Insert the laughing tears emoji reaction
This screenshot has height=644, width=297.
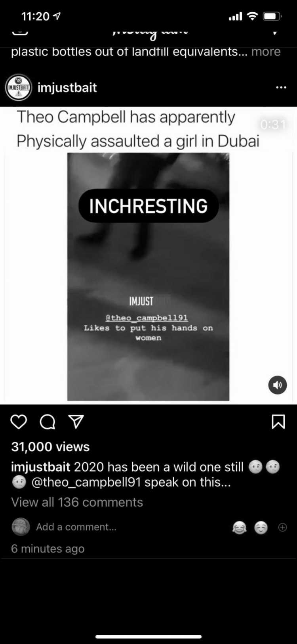tap(239, 527)
